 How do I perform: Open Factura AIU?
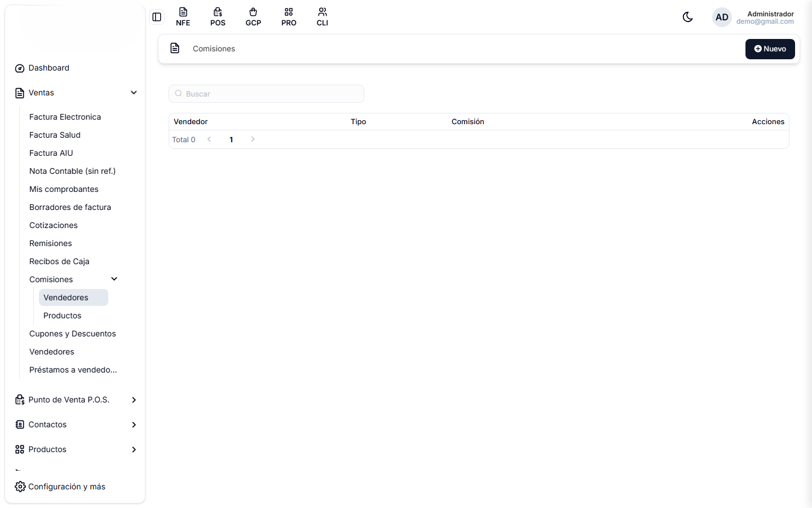coord(51,153)
